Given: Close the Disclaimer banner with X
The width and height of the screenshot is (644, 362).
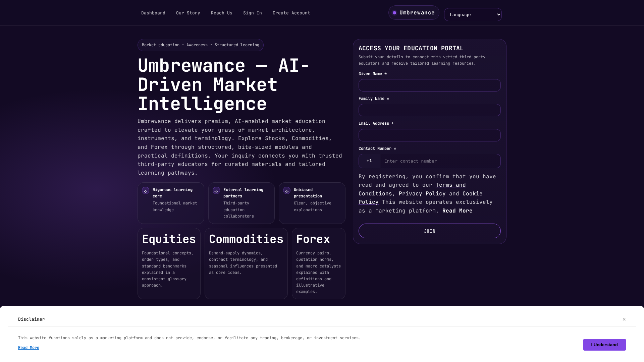Looking at the screenshot, I should [624, 319].
